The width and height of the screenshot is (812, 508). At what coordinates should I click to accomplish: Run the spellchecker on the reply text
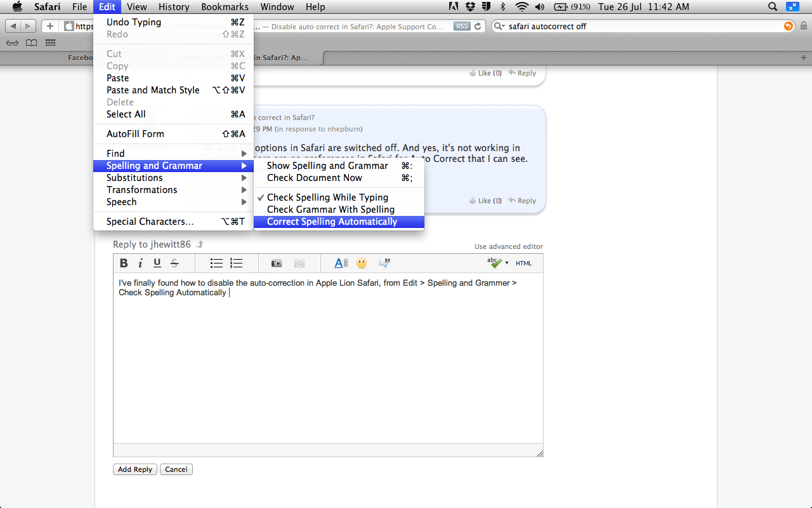click(x=492, y=263)
